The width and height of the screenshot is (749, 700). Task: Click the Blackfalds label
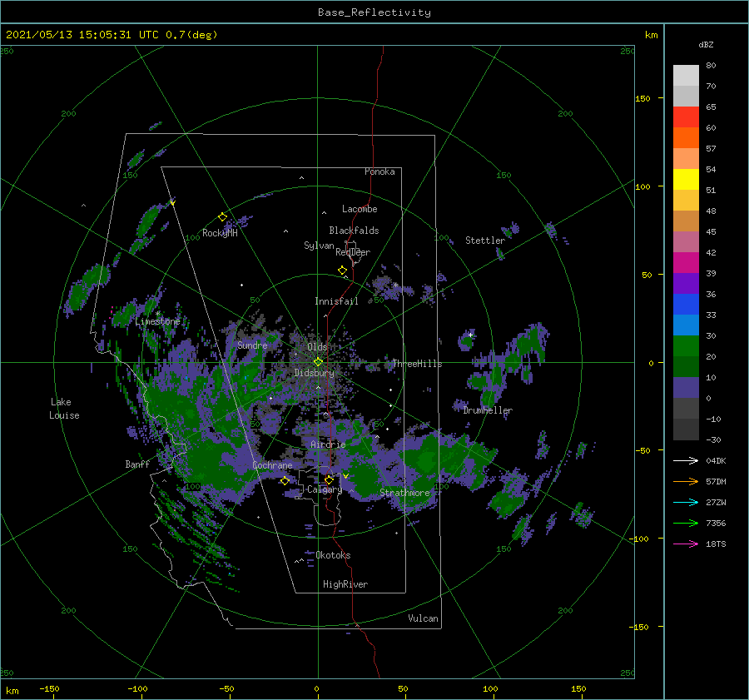coord(354,231)
